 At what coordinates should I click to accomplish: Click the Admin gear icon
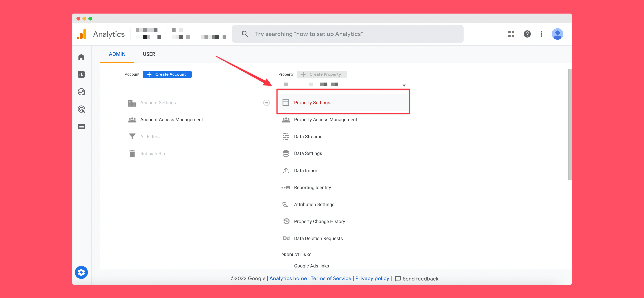coord(81,272)
